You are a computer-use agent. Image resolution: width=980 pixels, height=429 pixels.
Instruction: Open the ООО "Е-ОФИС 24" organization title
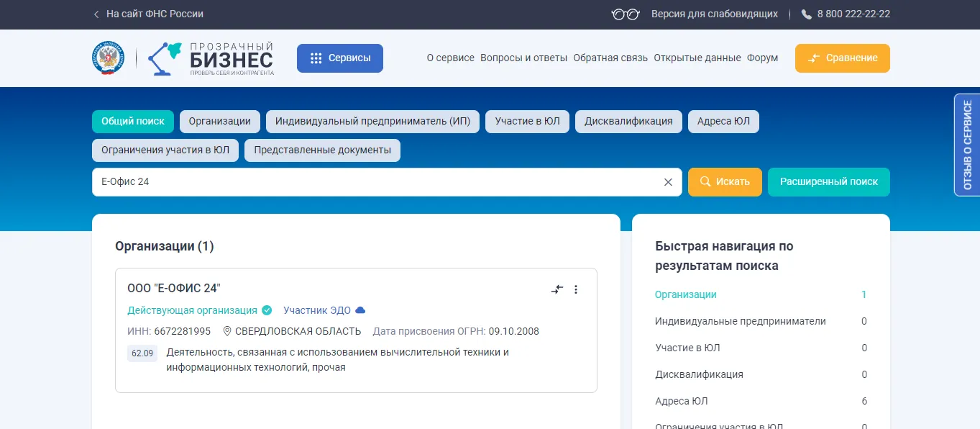coord(174,289)
